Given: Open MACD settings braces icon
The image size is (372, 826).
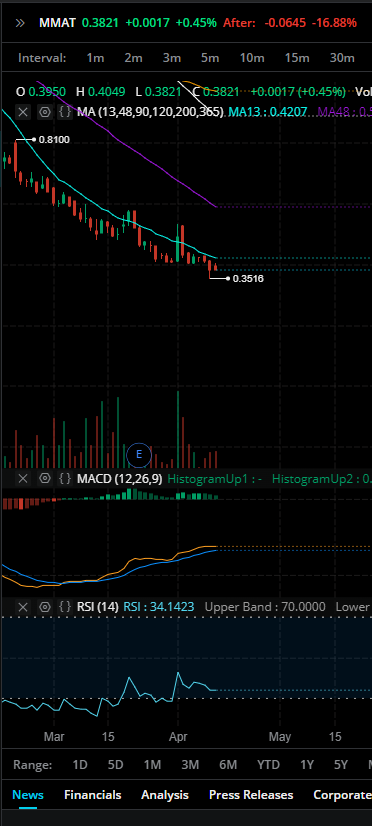Looking at the screenshot, I should coord(65,478).
